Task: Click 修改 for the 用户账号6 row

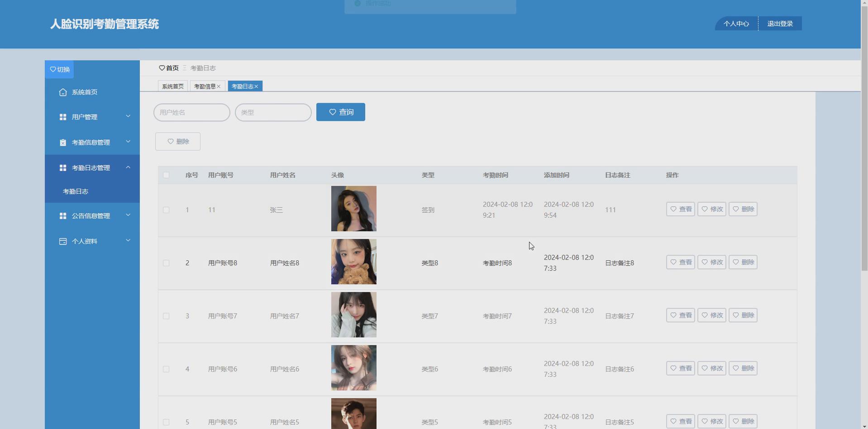Action: click(x=712, y=368)
